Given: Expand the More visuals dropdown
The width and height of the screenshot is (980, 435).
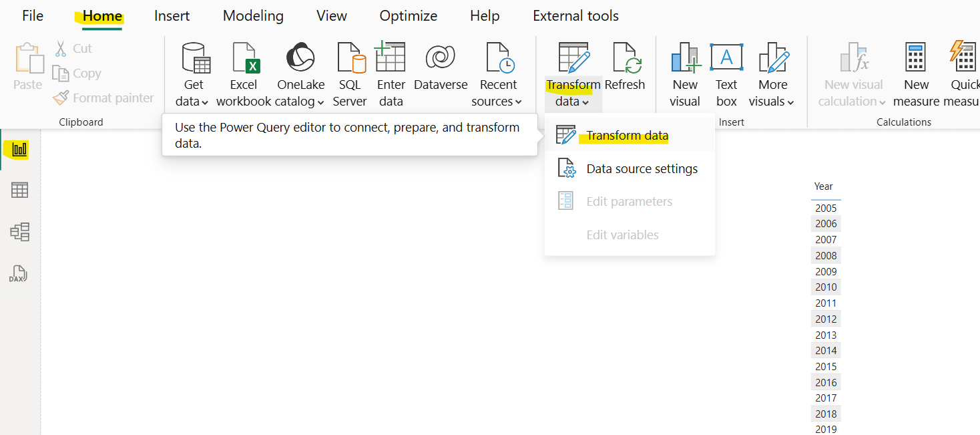Looking at the screenshot, I should coord(772,102).
